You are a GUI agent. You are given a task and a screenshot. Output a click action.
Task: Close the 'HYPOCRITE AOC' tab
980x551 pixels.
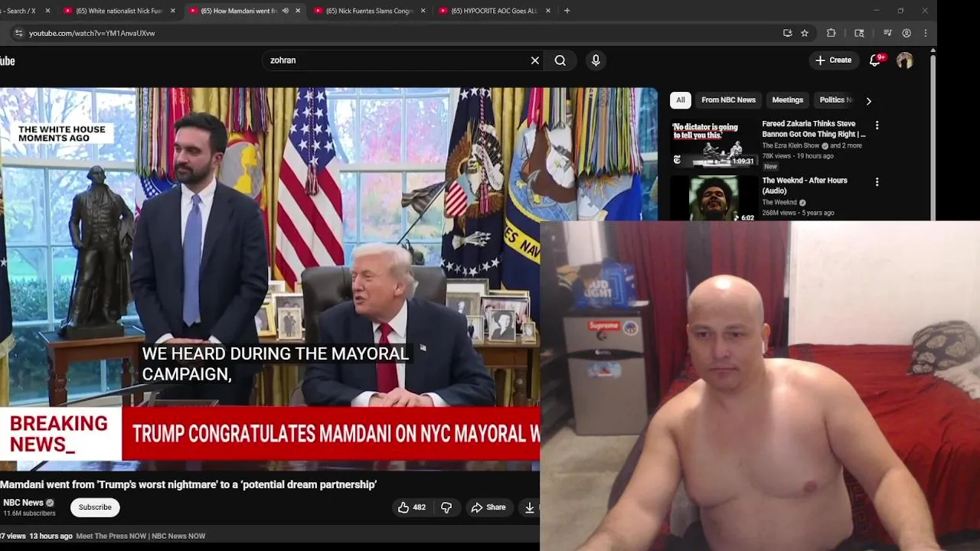547,11
